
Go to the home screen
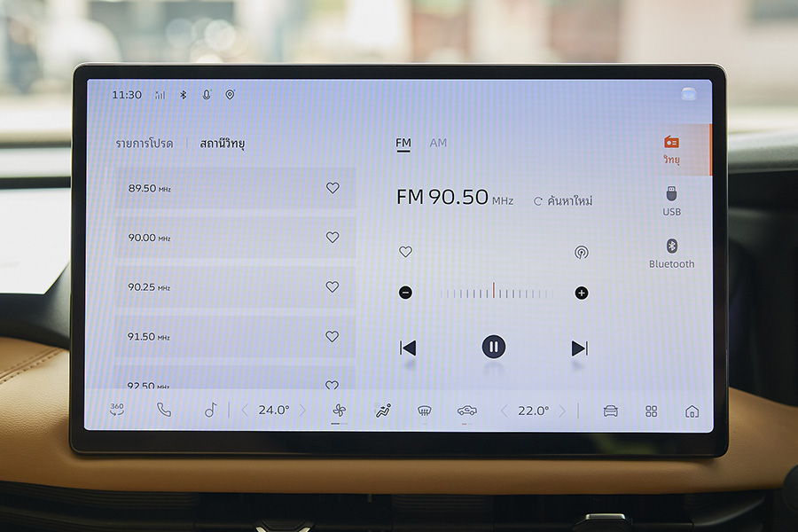[692, 411]
